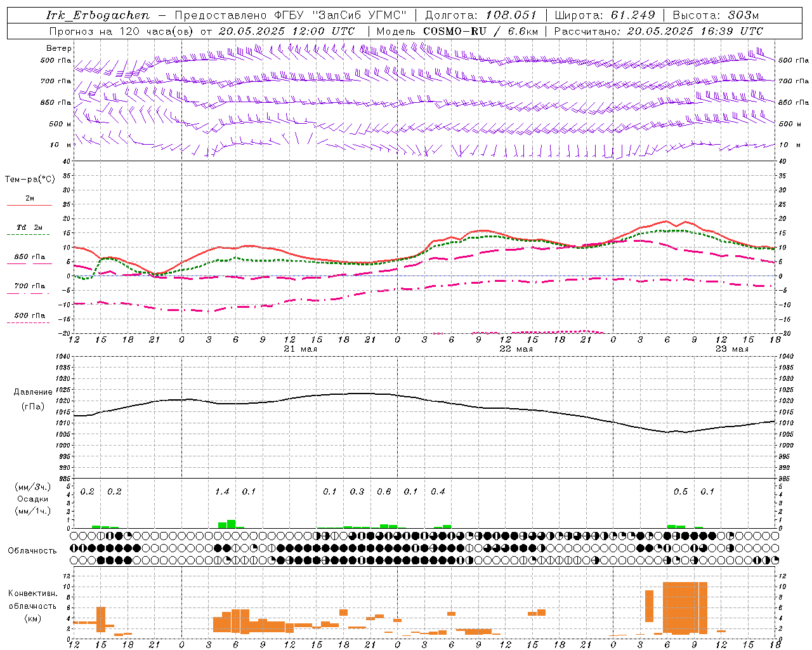The height and width of the screenshot is (650, 812).
Task: Click the 0.6 precipitation total value
Action: pyautogui.click(x=384, y=491)
